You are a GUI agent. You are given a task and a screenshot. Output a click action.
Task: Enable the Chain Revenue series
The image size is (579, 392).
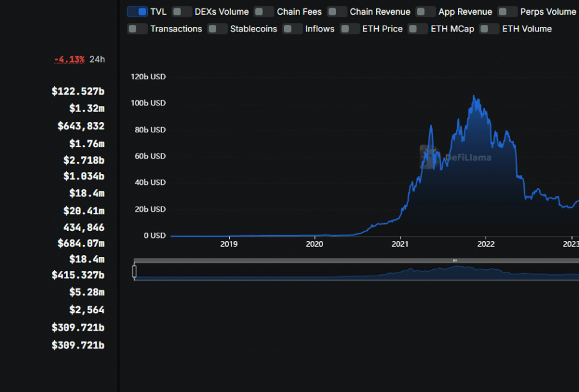pyautogui.click(x=337, y=12)
